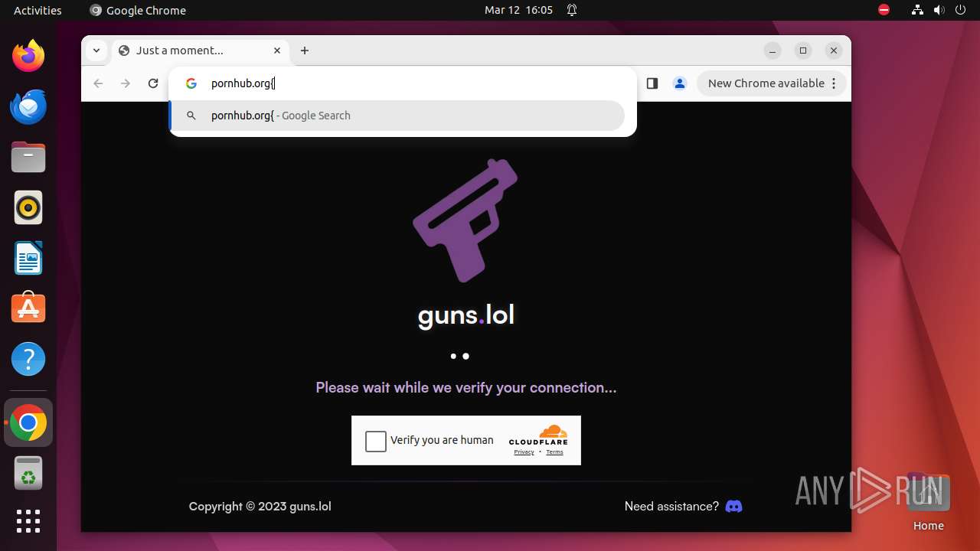Click the purple gun logo image
980x551 pixels.
point(465,220)
